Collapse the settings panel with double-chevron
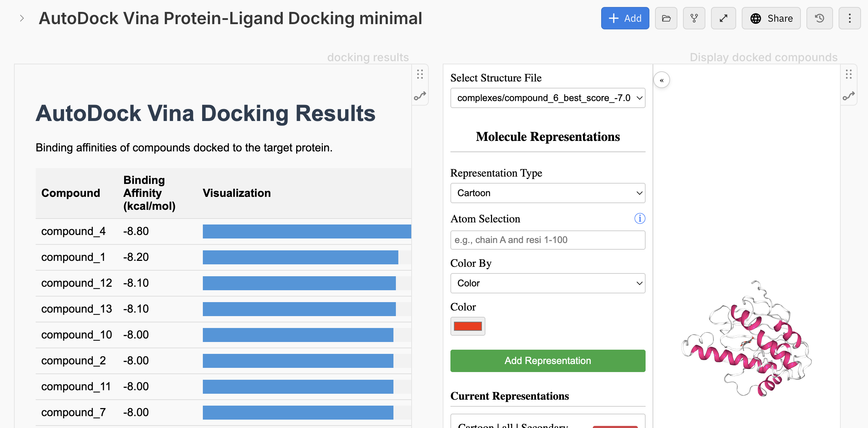Image resolution: width=868 pixels, height=428 pixels. pyautogui.click(x=662, y=80)
